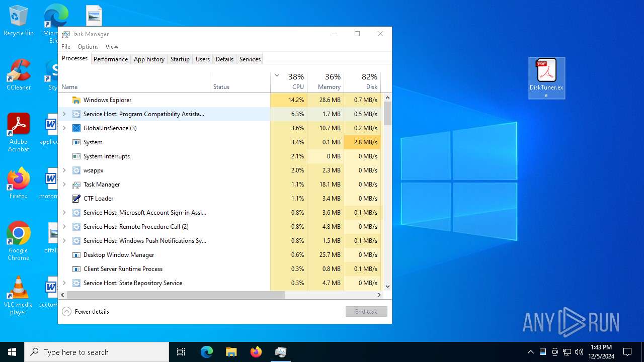Viewport: 644px width, 362px height.
Task: Click the Task Manager process row icon
Action: (76, 185)
